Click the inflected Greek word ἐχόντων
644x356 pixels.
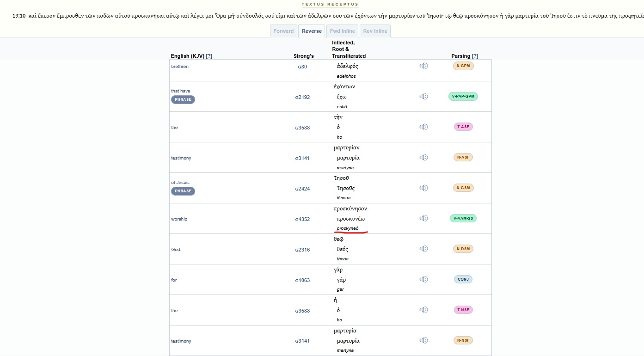pos(344,87)
